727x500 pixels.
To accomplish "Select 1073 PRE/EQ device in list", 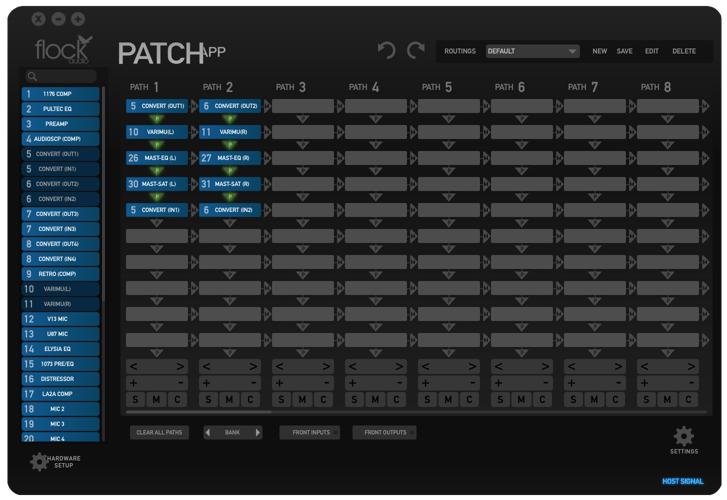I will pyautogui.click(x=60, y=364).
